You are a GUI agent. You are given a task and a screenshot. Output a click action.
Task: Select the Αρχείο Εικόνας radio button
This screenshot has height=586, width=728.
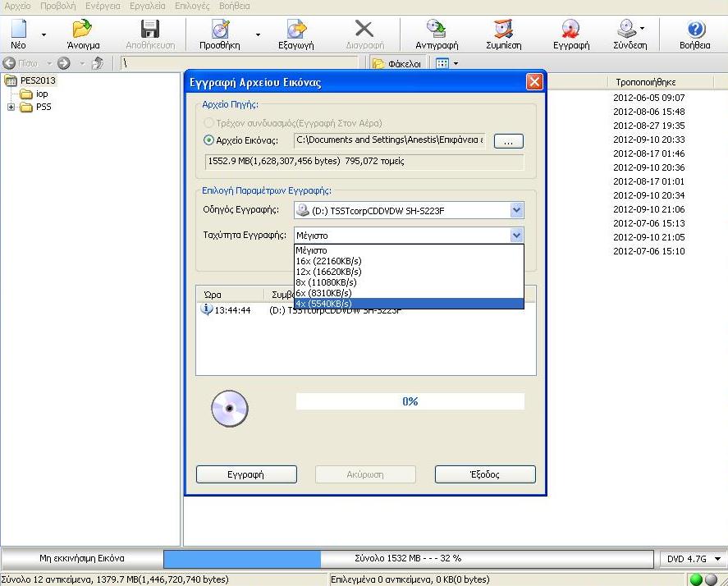coord(208,140)
